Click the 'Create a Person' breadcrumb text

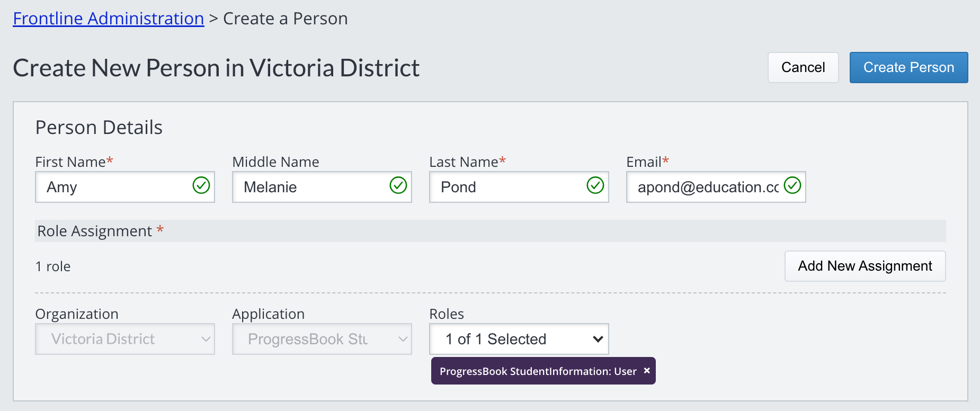[x=286, y=19]
